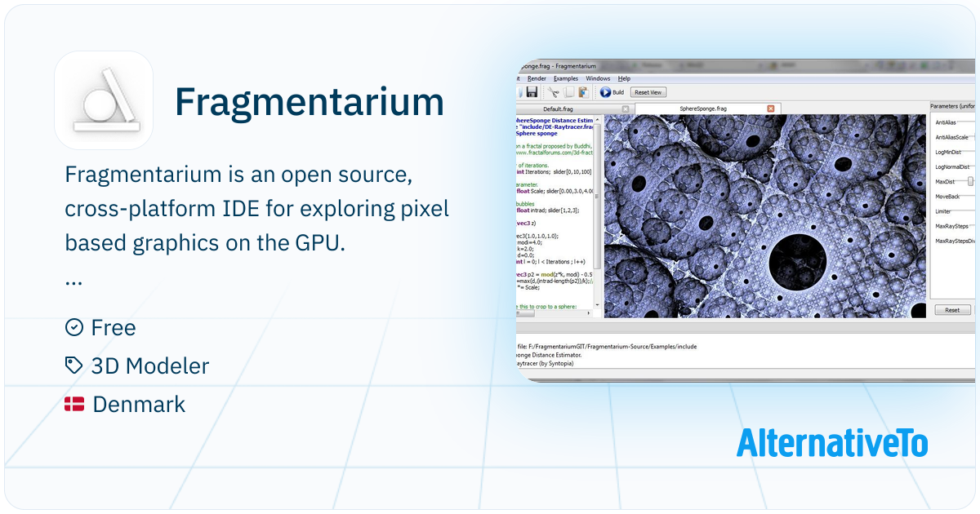This screenshot has height=514, width=980.
Task: Click the 'Raytracer (by Syntopia)' log line
Action: pos(546,362)
